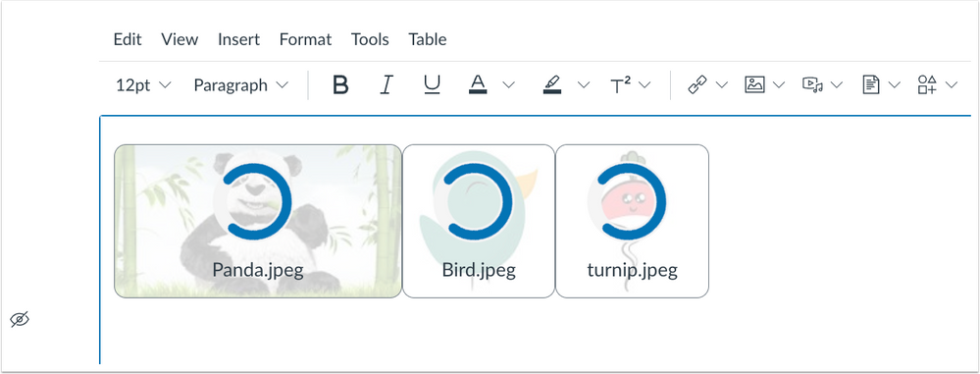
Task: Underline the selected text
Action: pyautogui.click(x=432, y=84)
